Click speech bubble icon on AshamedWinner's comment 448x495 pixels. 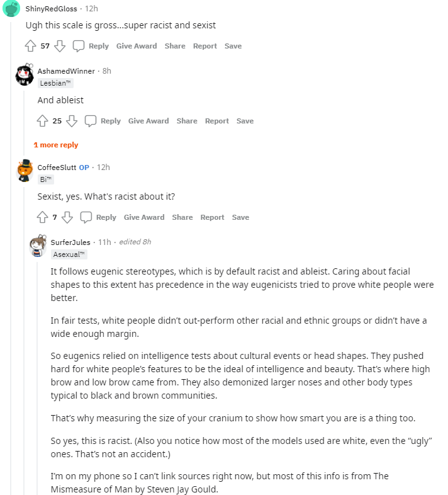(91, 121)
